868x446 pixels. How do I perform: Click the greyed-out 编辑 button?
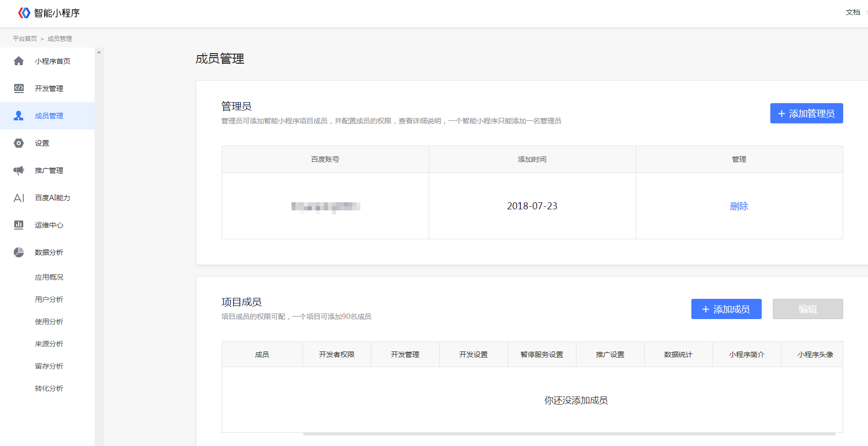[x=807, y=309]
